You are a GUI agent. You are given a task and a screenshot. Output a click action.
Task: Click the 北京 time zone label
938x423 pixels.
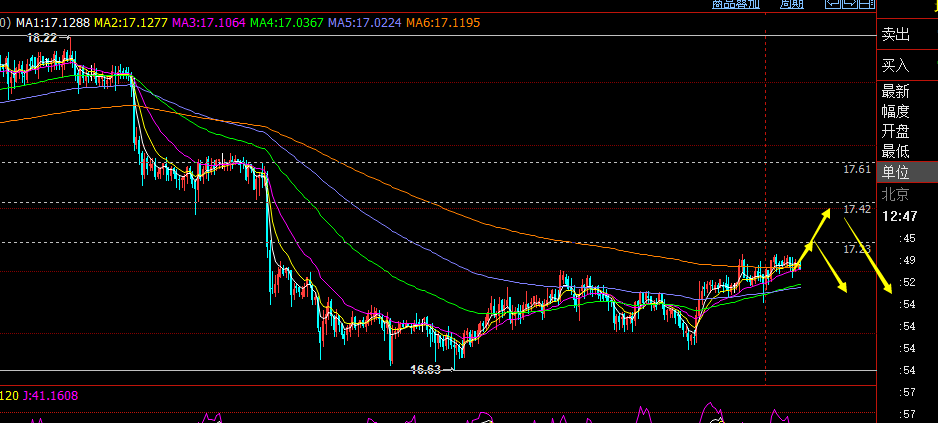pos(896,194)
